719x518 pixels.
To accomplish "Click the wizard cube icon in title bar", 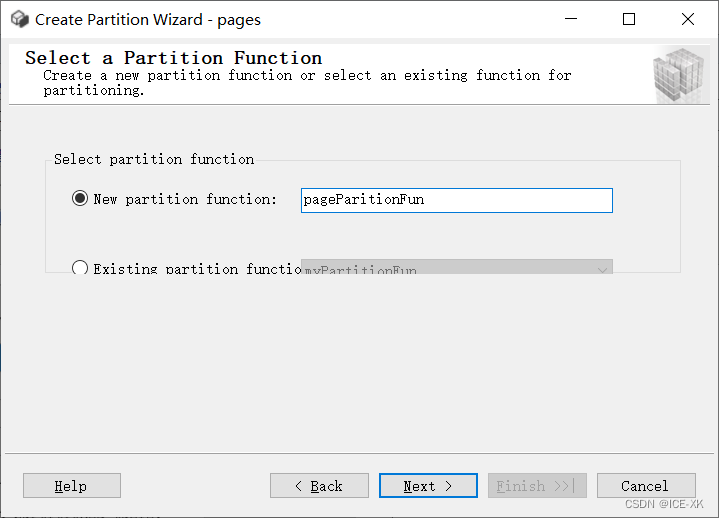I will 19,19.
